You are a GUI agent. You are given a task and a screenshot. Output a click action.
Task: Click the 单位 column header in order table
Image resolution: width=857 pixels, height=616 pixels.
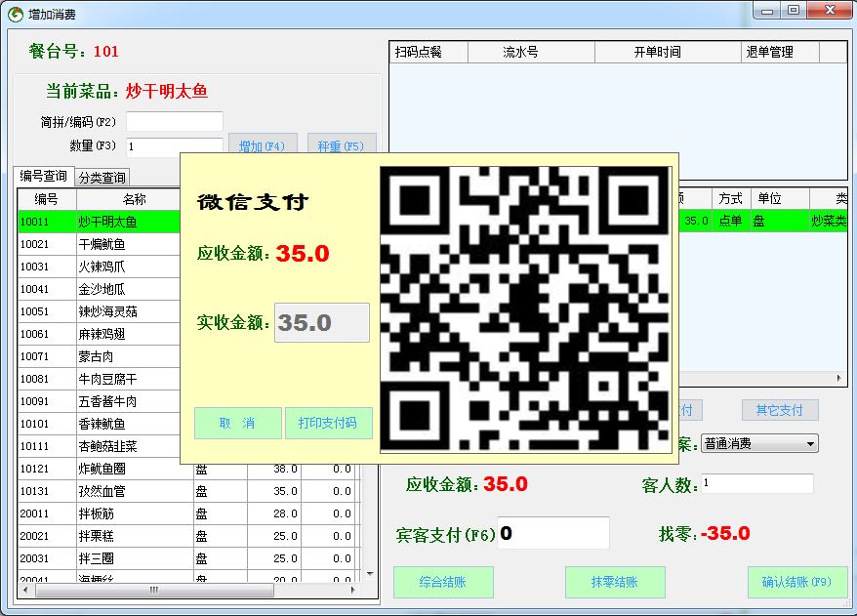pyautogui.click(x=780, y=199)
